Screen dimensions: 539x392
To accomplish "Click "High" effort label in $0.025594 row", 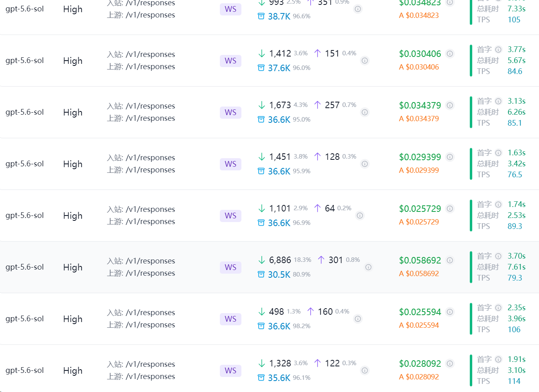I will [x=73, y=319].
